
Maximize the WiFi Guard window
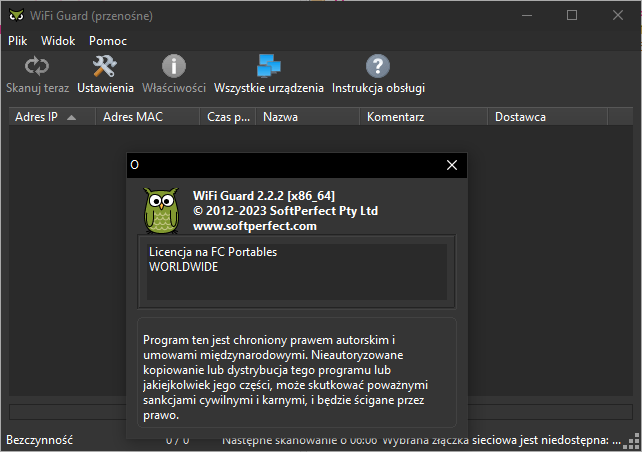572,16
